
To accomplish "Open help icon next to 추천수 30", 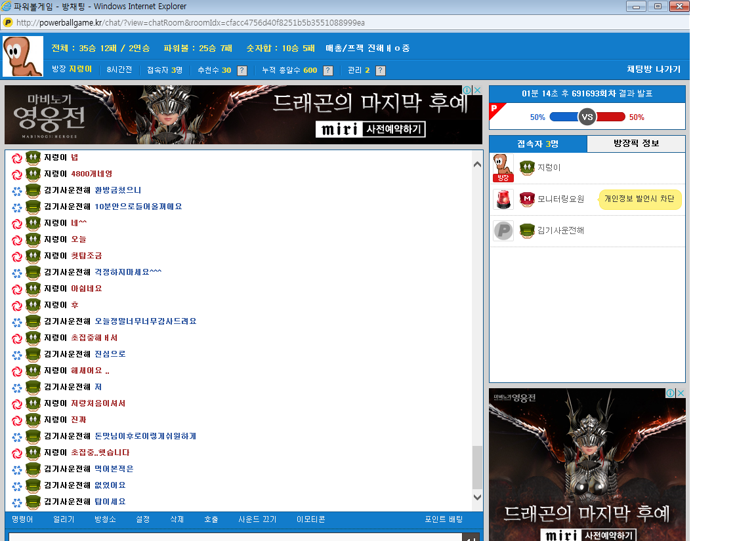I will pos(243,71).
